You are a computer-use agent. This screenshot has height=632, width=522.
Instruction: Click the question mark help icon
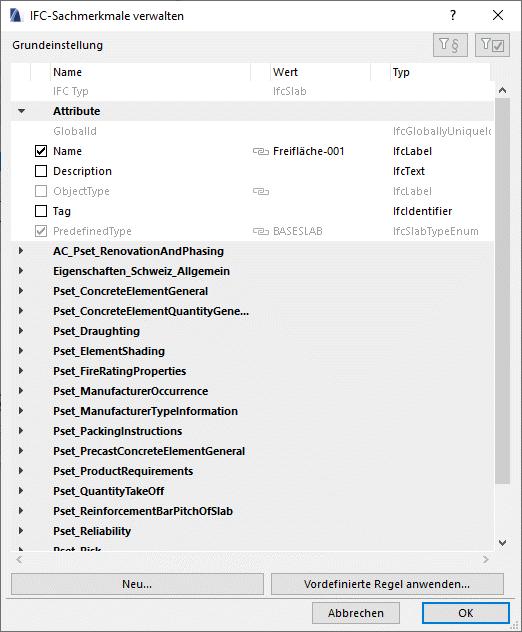453,15
